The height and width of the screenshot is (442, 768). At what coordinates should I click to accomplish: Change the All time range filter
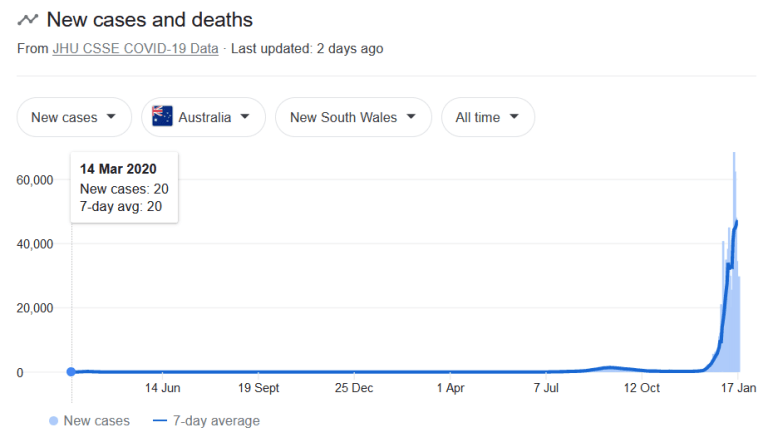coord(488,117)
